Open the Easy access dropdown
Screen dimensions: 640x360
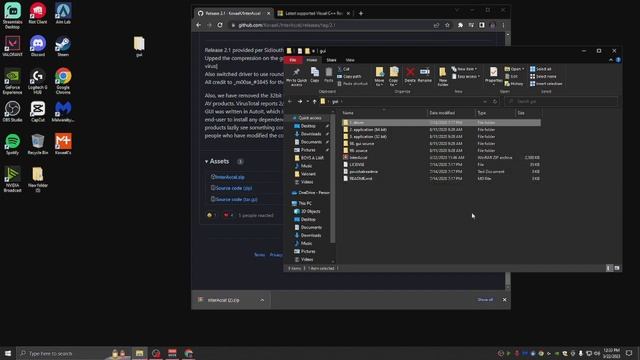466,76
